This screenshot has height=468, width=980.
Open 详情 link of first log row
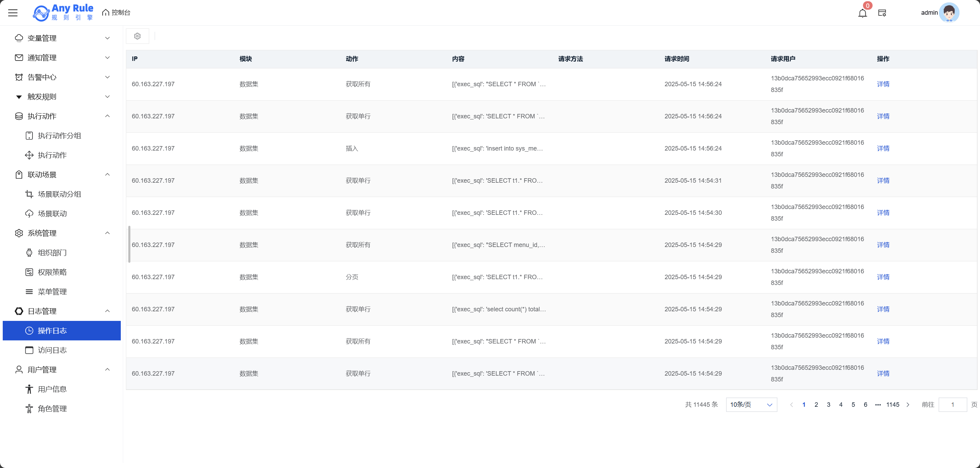click(883, 84)
